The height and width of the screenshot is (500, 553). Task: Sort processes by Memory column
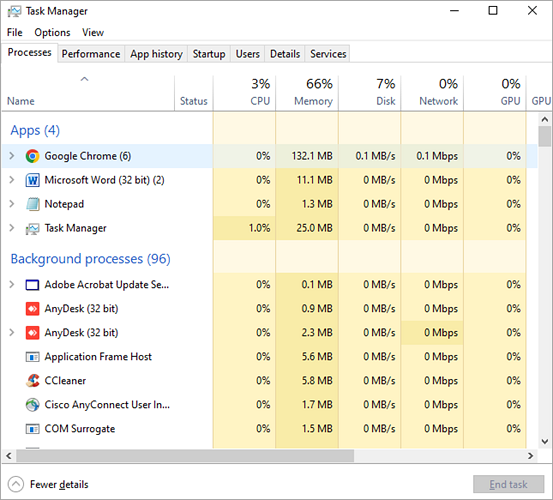[x=307, y=93]
